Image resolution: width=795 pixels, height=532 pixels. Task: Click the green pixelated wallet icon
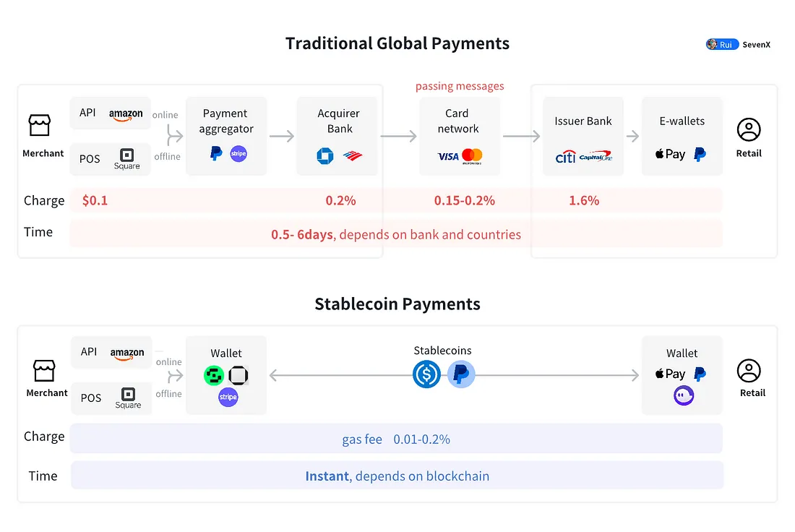click(x=213, y=375)
